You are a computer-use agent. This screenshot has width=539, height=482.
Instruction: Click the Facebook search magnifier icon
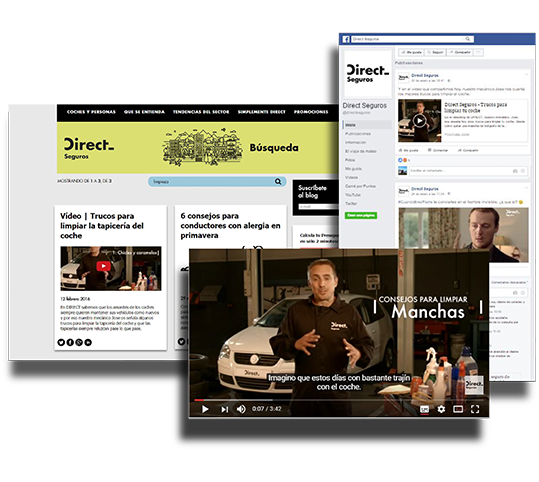[x=468, y=39]
